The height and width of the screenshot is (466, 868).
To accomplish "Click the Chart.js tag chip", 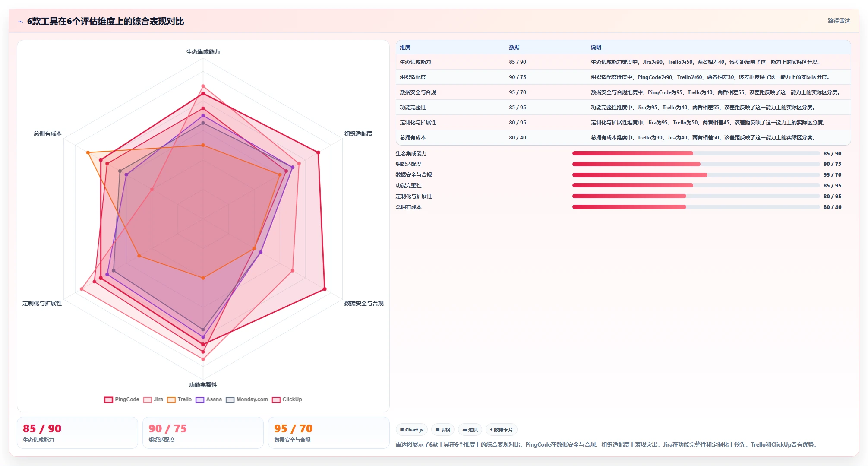I will (412, 430).
